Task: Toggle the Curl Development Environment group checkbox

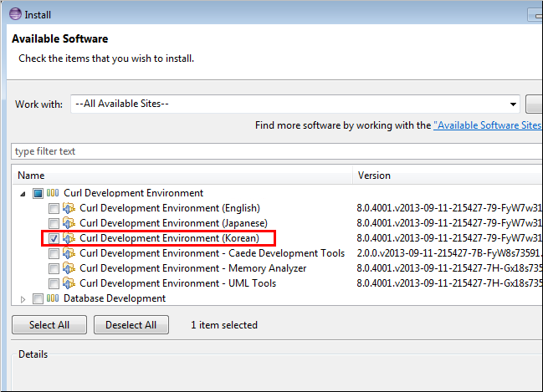Action: click(38, 193)
